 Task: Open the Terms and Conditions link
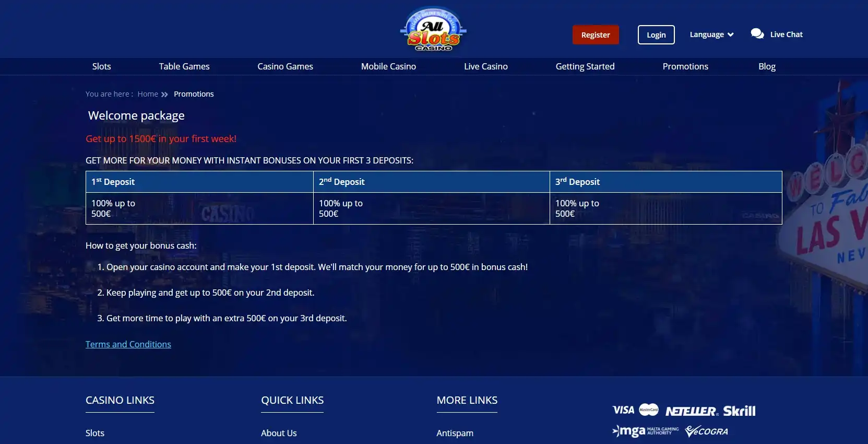(x=128, y=344)
